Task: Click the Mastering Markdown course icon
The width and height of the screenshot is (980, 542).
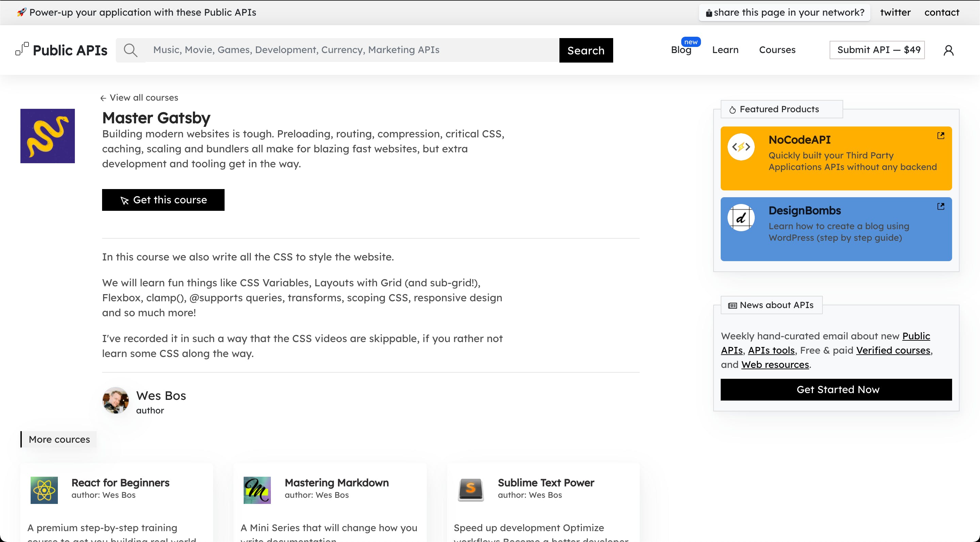Action: (257, 490)
